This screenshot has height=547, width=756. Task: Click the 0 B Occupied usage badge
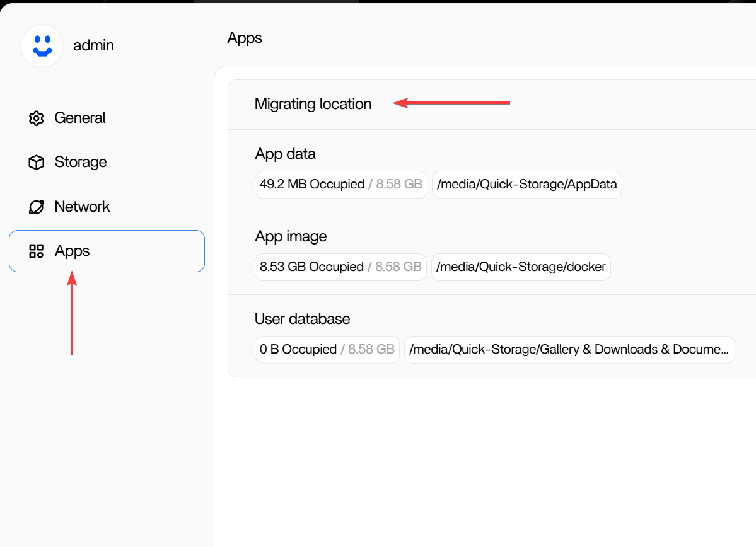tap(327, 350)
